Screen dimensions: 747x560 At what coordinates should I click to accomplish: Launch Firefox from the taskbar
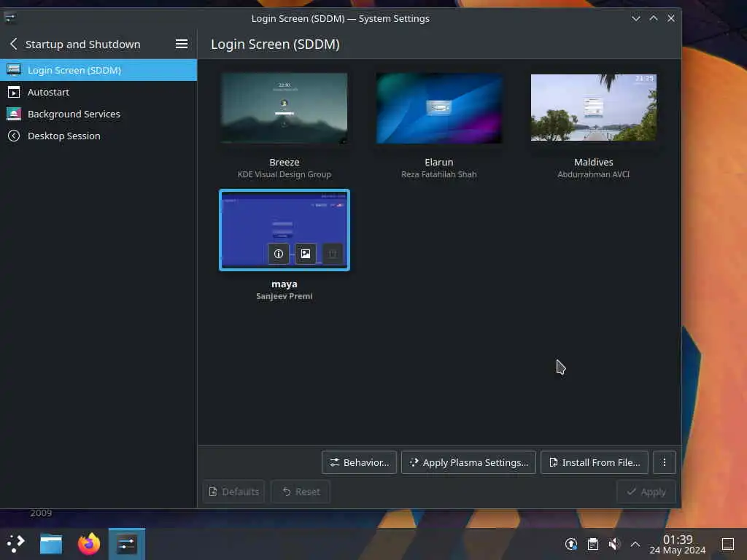tap(89, 544)
